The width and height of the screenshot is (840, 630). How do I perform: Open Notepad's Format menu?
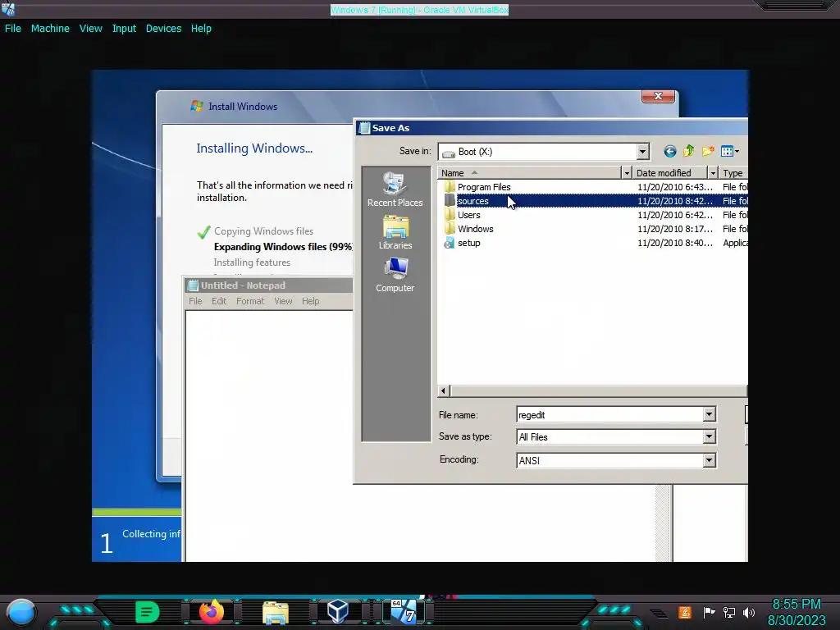tap(250, 301)
